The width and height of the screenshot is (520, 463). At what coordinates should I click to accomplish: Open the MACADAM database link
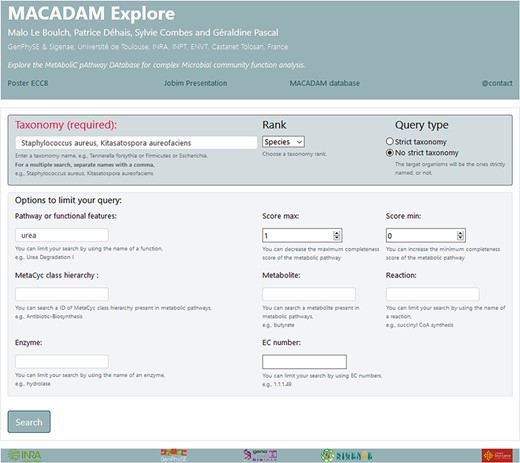pyautogui.click(x=325, y=83)
